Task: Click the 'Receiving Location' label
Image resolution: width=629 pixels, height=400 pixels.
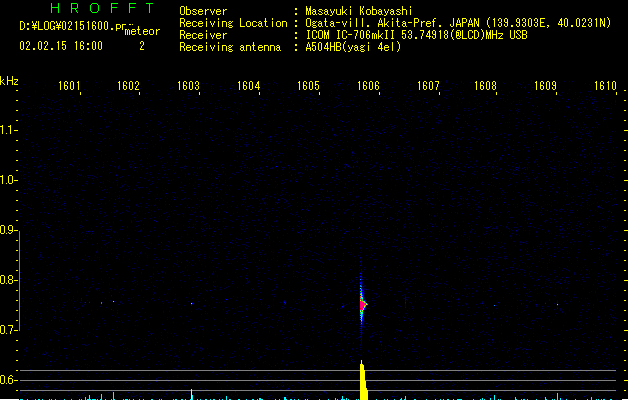Action: coord(233,23)
